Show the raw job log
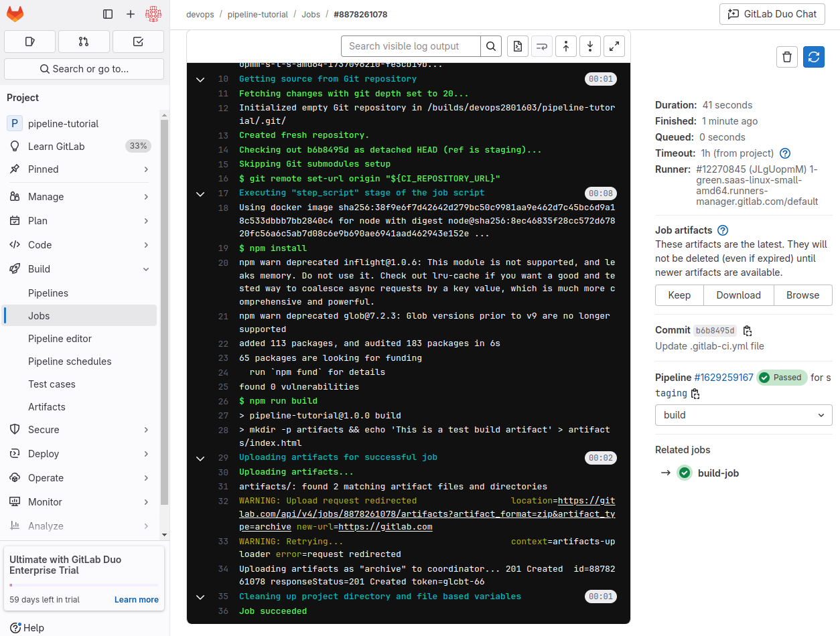The height and width of the screenshot is (636, 840). coord(517,46)
